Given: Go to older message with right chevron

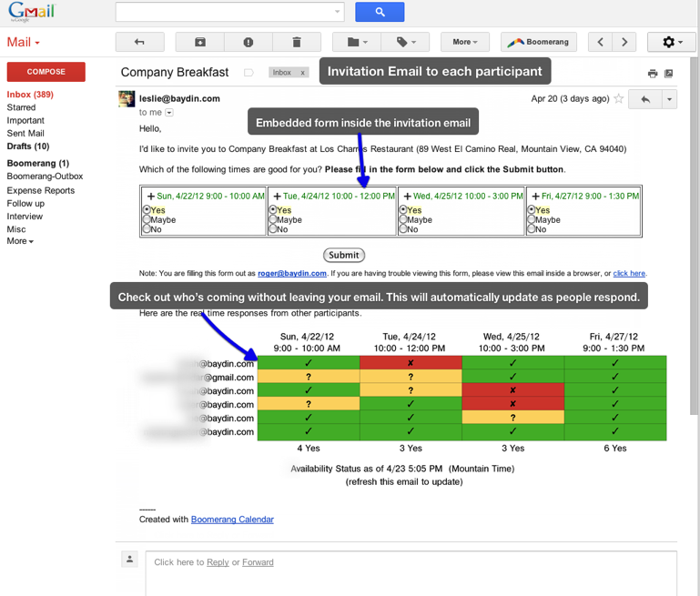Looking at the screenshot, I should pyautogui.click(x=624, y=42).
